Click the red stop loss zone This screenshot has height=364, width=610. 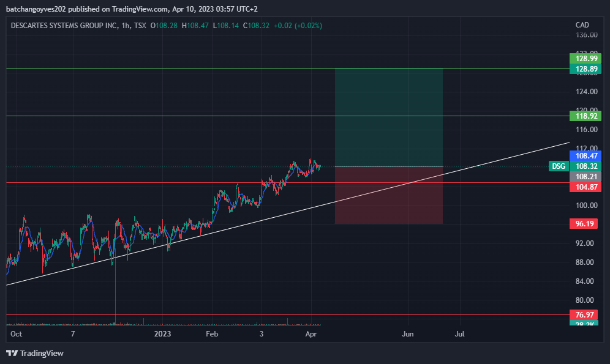[389, 195]
